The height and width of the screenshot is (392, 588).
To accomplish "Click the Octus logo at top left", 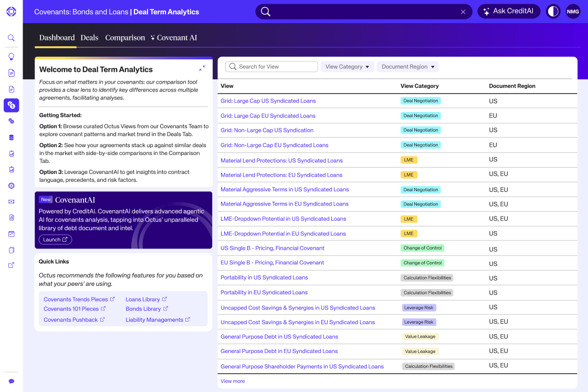I will coord(11,11).
